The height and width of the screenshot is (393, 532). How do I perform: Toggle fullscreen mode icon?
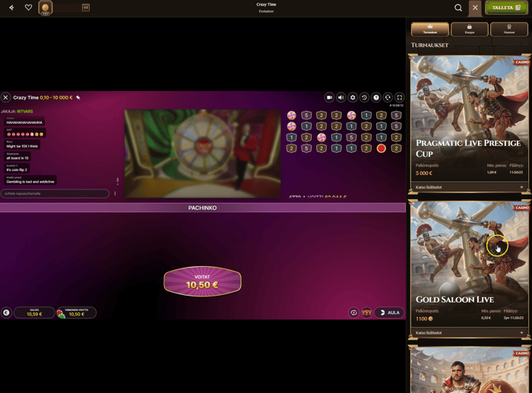(x=400, y=97)
